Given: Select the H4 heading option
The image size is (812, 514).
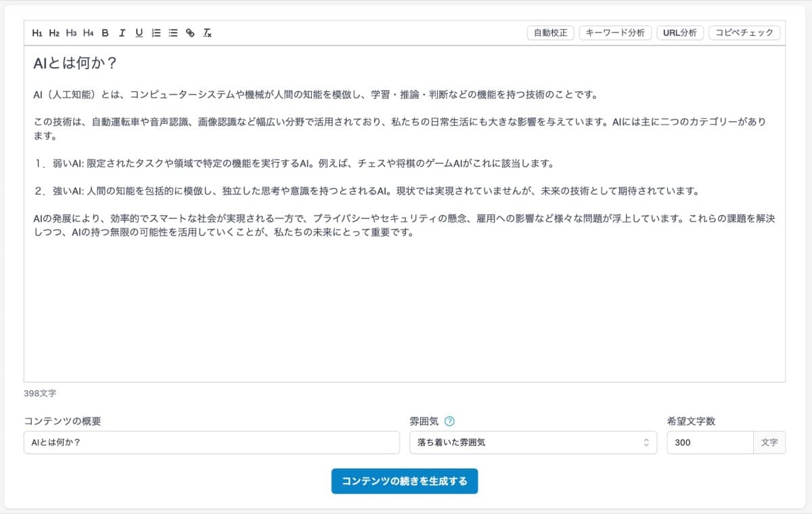Looking at the screenshot, I should click(87, 33).
